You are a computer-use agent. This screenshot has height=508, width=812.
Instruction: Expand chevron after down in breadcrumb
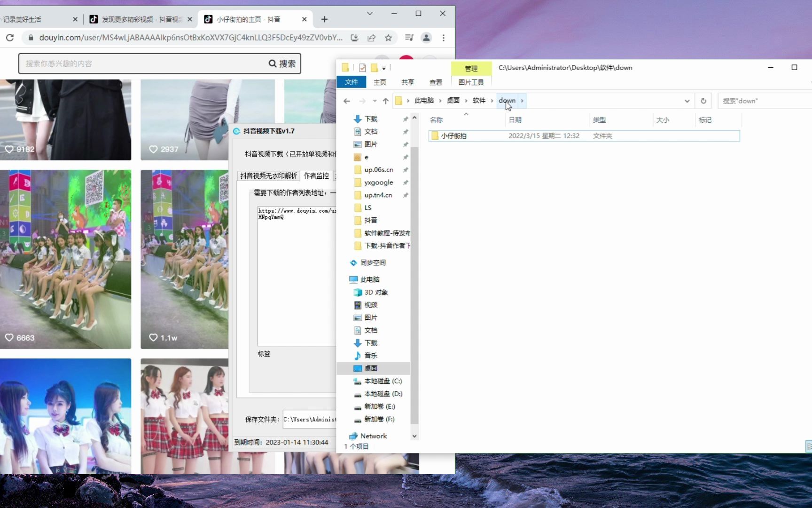coord(522,101)
